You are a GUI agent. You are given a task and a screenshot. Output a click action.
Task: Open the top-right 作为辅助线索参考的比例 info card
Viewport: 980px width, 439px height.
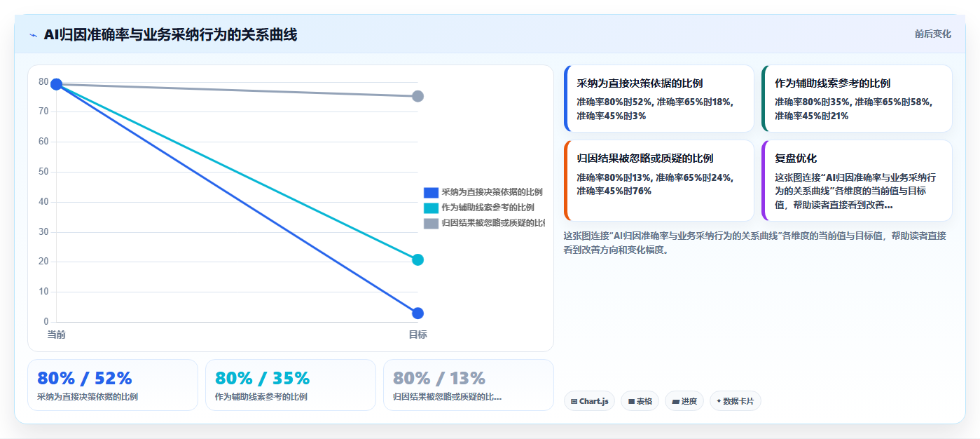point(857,99)
